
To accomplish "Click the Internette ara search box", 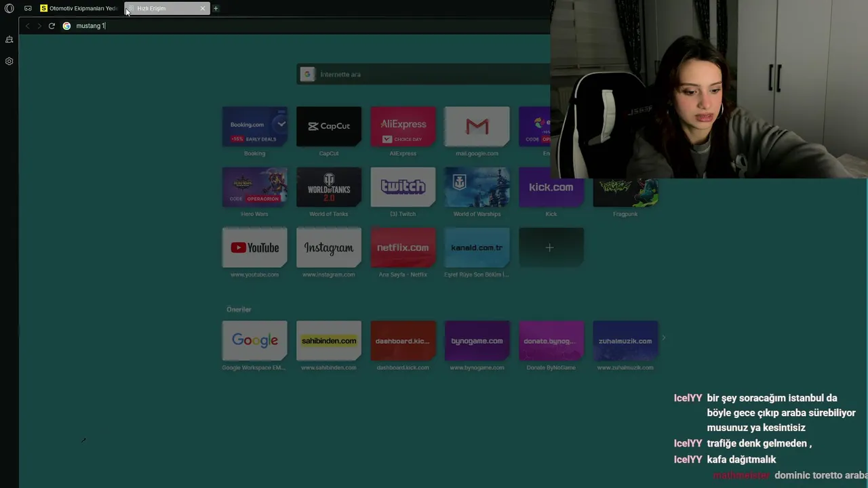I will pyautogui.click(x=424, y=75).
